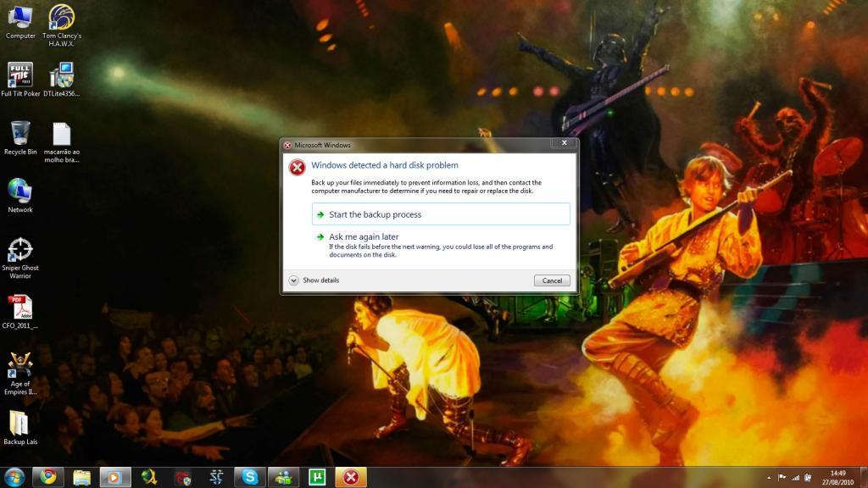Click the 'Windows detected a hard disk problem' heading
Viewport: 868px width, 488px height.
click(385, 165)
